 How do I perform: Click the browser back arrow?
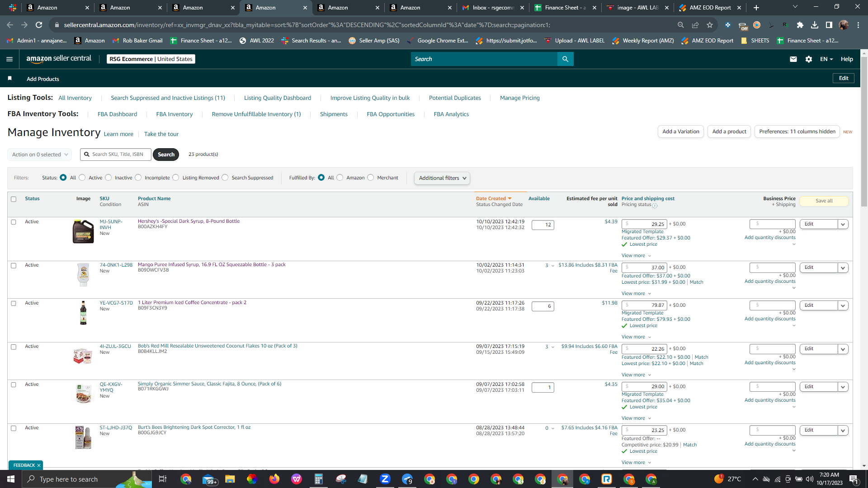pyautogui.click(x=10, y=25)
